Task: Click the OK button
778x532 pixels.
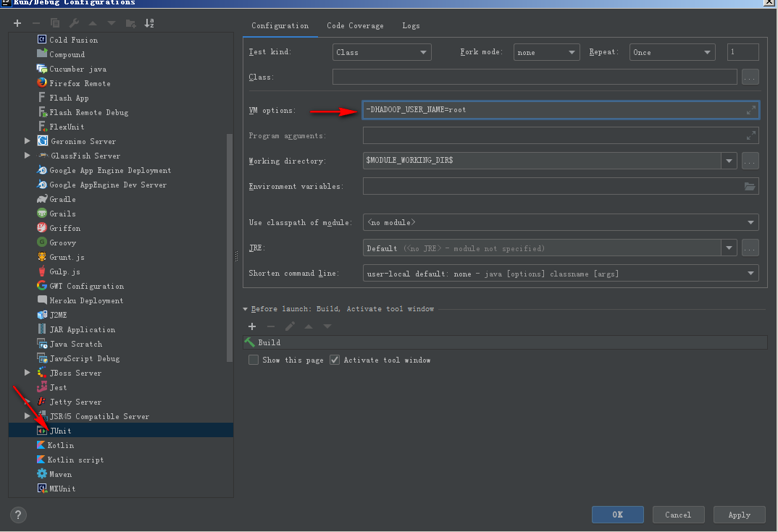Action: 618,515
